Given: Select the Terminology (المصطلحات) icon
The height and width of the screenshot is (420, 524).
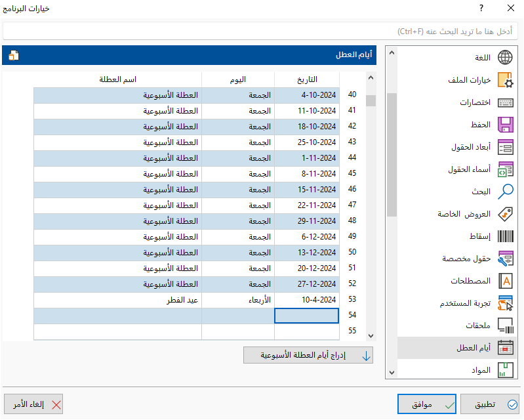Looking at the screenshot, I should (505, 281).
